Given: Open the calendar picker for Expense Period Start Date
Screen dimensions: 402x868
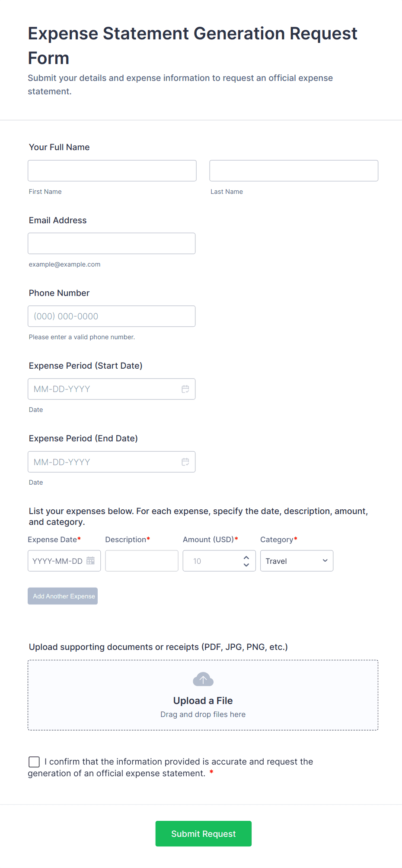Looking at the screenshot, I should coord(185,389).
